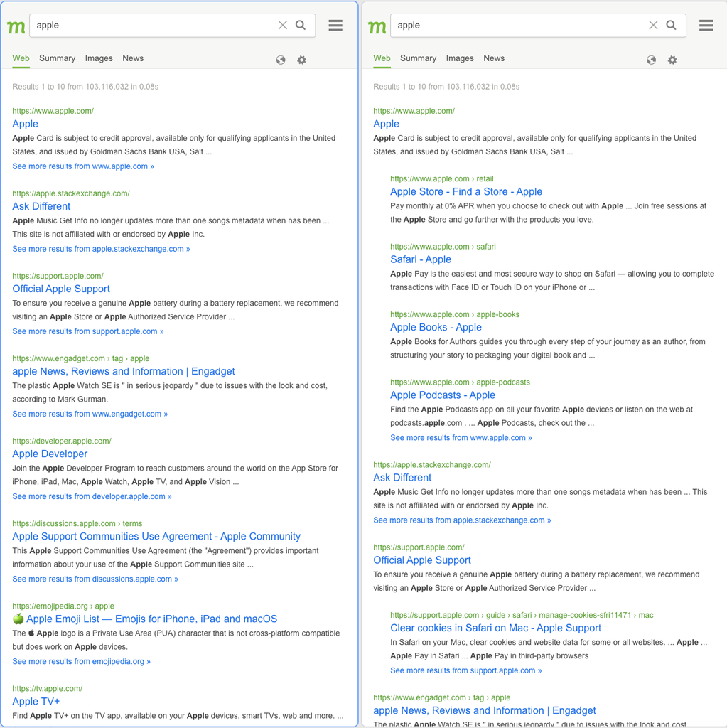Screen dimensions: 727x728
Task: Switch to Summary tab in right window
Action: click(419, 58)
